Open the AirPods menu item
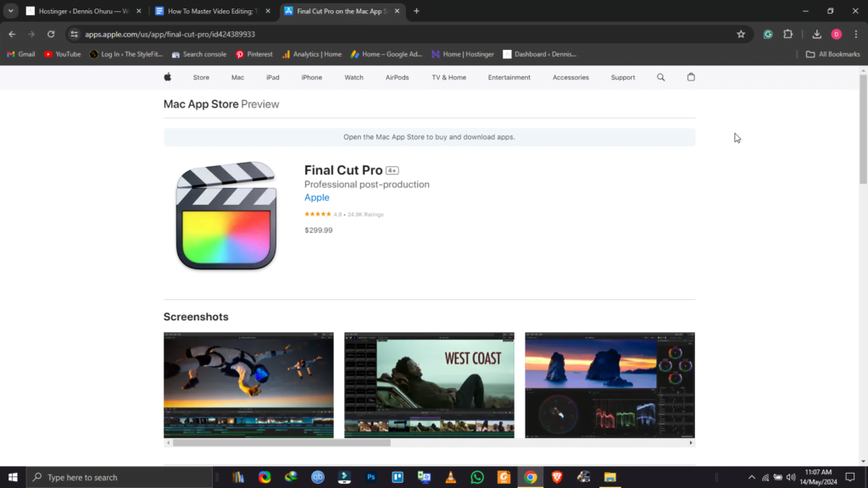Viewport: 868px width, 488px height. [397, 77]
